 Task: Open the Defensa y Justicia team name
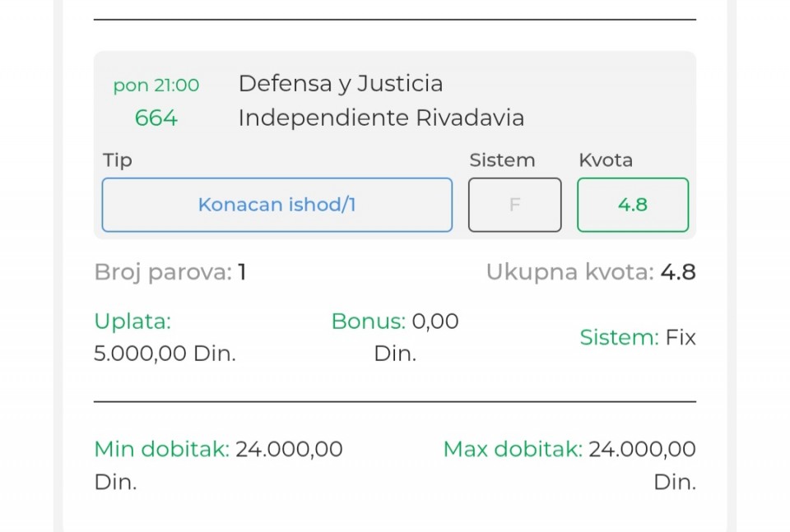[x=340, y=84]
